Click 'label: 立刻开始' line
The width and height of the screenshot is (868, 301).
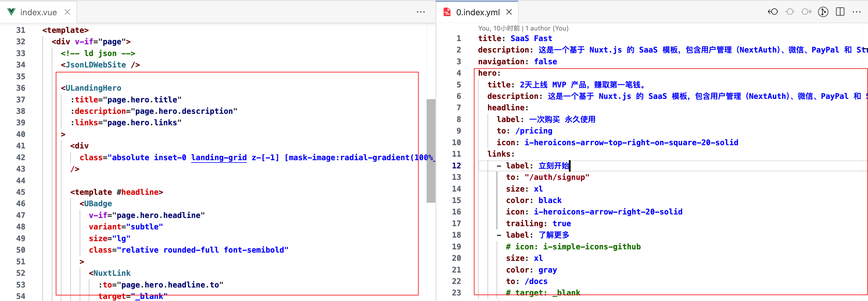(x=537, y=166)
